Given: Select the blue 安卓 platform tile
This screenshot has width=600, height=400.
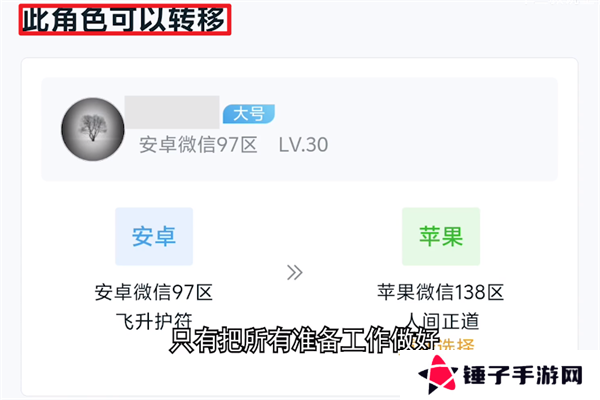Looking at the screenshot, I should pos(154,236).
